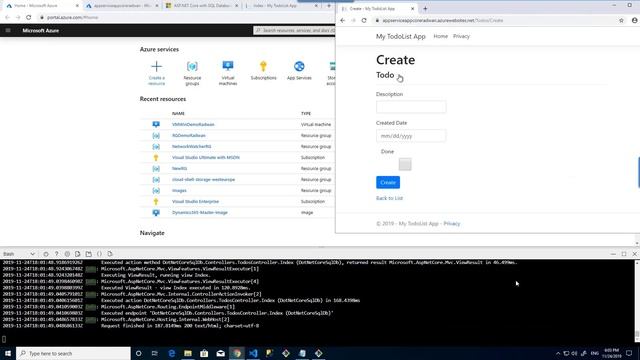Switch to Chrome on taskbar
640x360 pixels.
(x=237, y=353)
